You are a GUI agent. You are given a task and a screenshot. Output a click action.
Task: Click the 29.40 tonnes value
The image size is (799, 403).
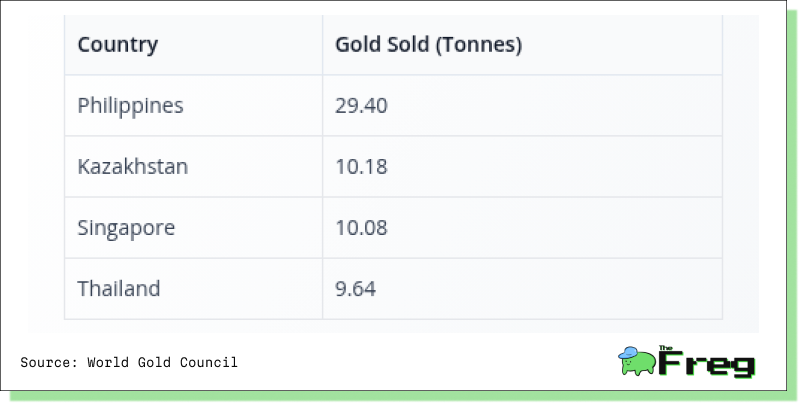[x=361, y=105]
